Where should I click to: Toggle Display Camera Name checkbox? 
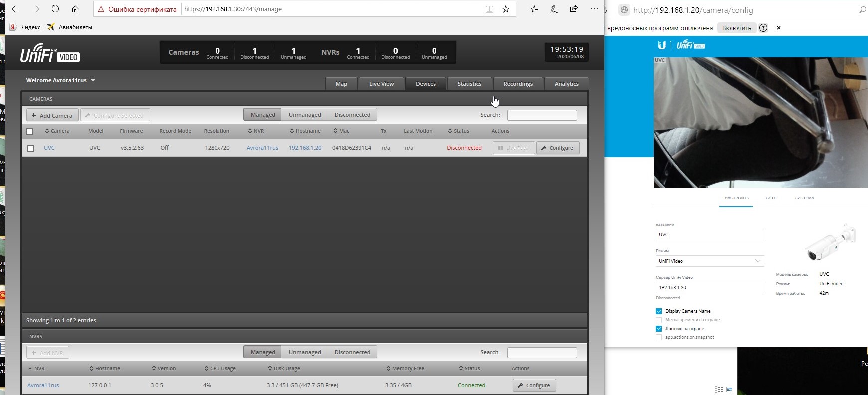[659, 311]
